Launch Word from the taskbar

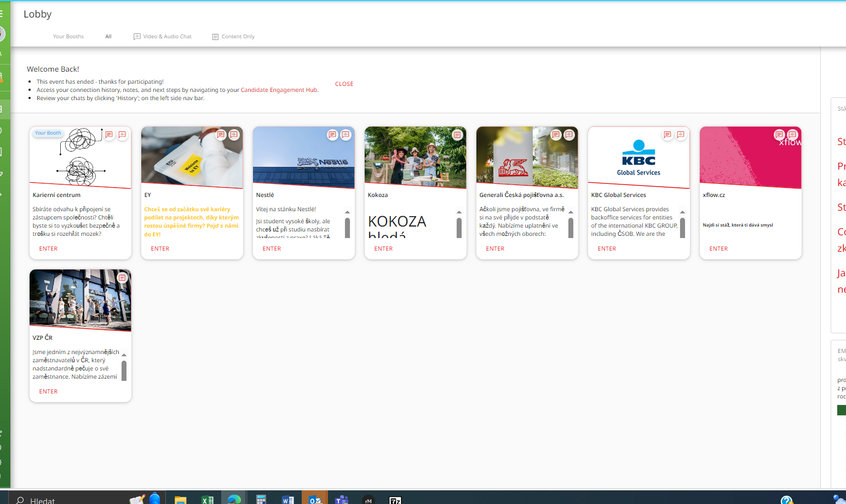click(x=287, y=499)
